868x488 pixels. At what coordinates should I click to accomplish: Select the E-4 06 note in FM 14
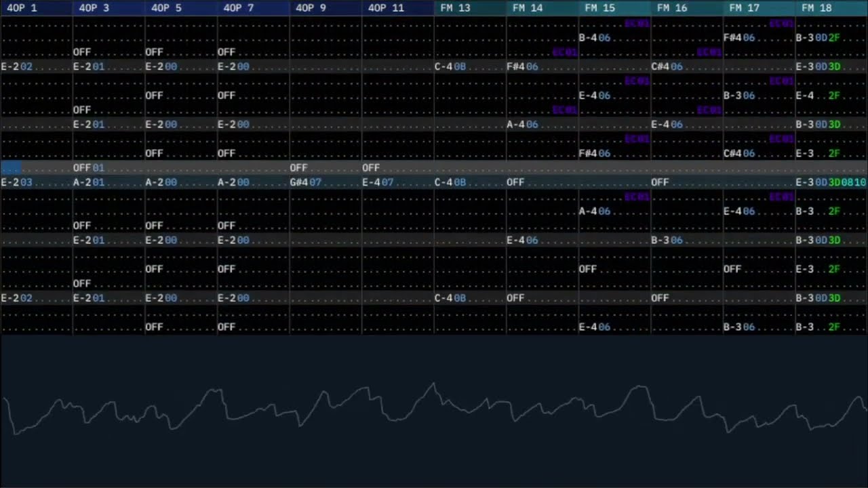523,240
